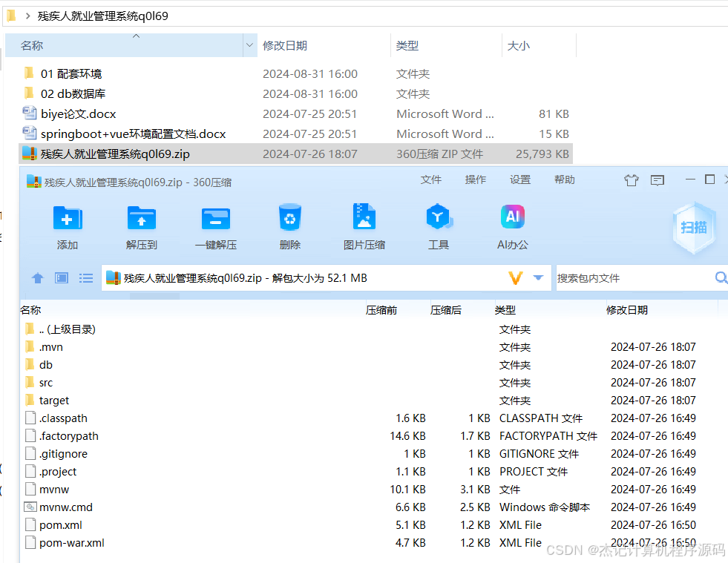728x563 pixels.
Task: Open the 操作 (Operations) menu
Action: tap(475, 179)
